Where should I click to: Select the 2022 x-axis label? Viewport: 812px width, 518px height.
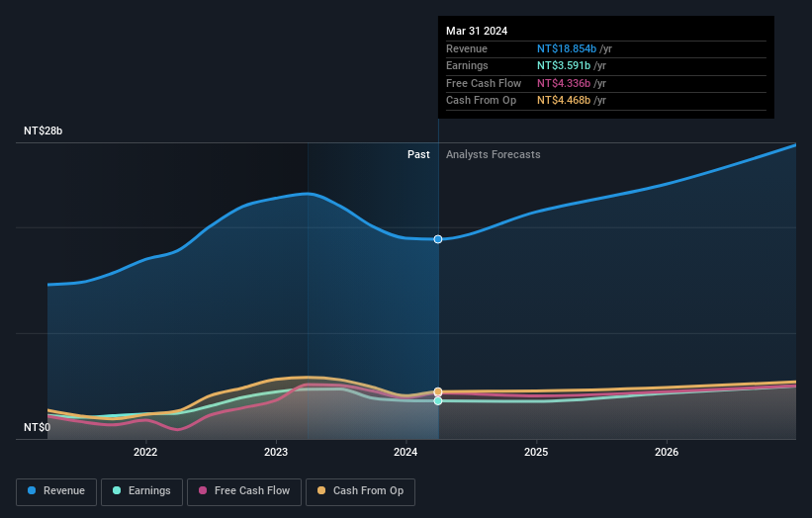tap(145, 452)
